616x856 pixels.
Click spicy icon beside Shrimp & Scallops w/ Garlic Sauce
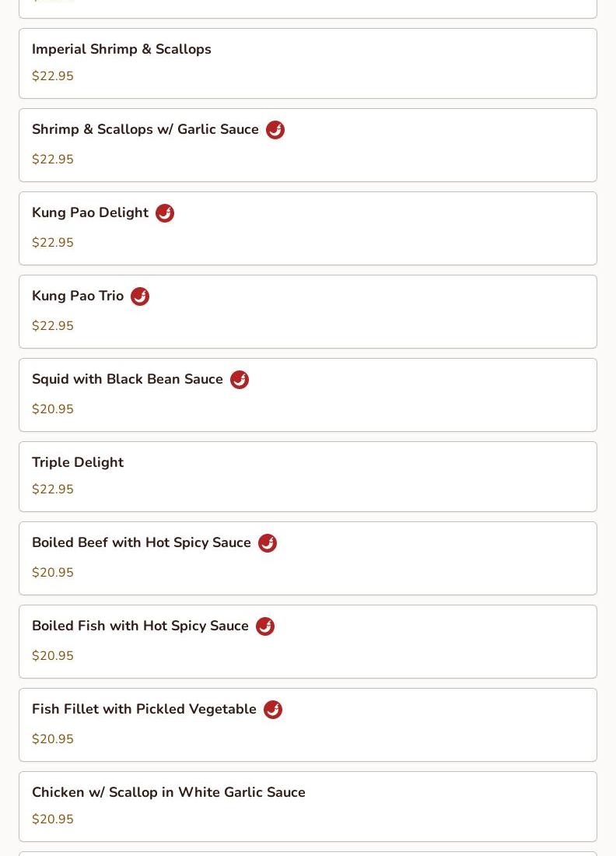275,130
